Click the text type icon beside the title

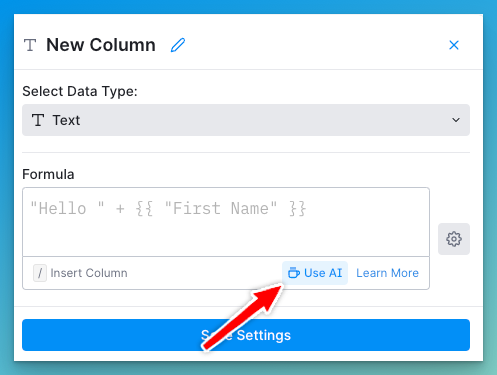point(30,45)
